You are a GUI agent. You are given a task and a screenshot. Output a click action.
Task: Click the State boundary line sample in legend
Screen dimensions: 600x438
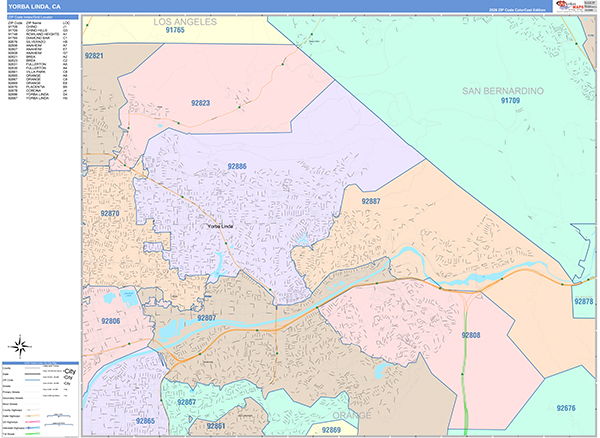[x=33, y=374]
